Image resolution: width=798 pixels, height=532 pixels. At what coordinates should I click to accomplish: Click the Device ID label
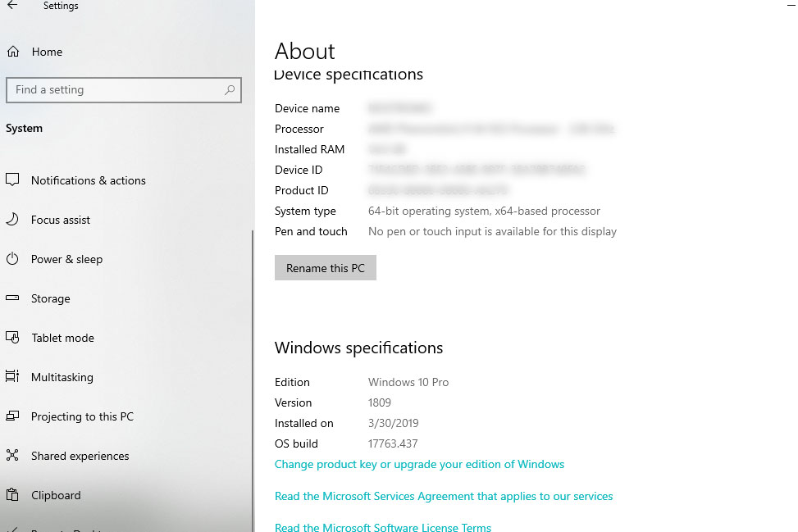[x=299, y=170]
